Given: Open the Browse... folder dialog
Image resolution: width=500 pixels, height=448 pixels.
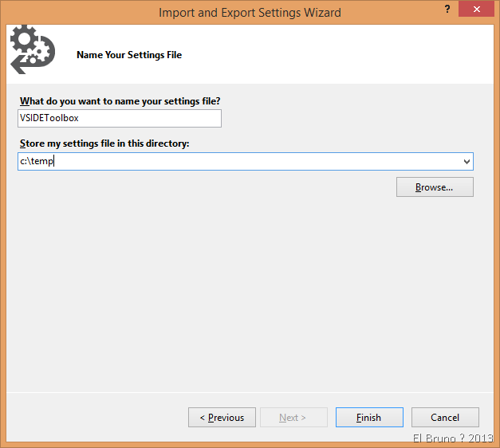Looking at the screenshot, I should click(435, 187).
